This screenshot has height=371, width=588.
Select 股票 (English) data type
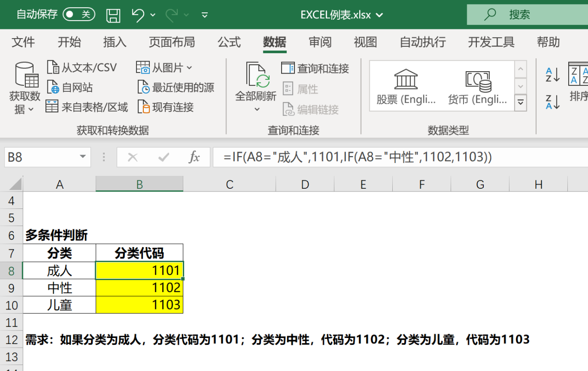coord(406,86)
